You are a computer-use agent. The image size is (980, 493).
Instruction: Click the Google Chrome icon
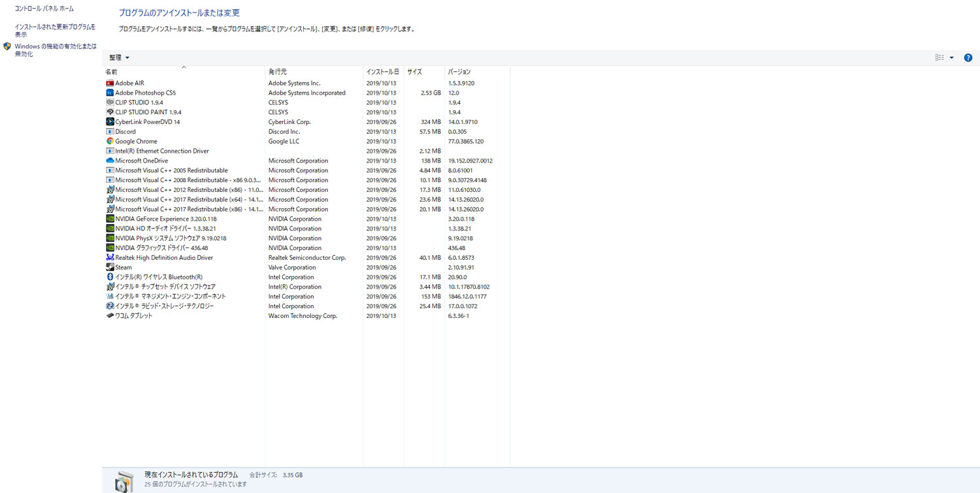point(110,141)
